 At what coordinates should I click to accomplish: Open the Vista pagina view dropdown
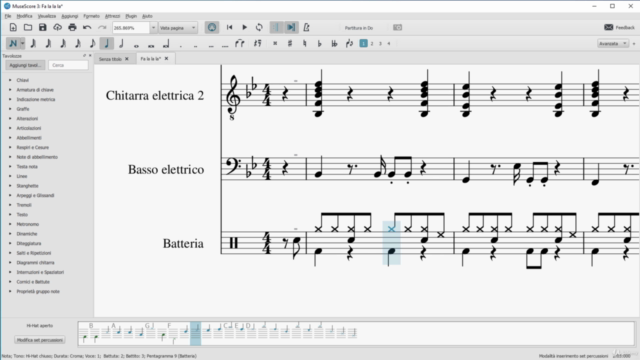pyautogui.click(x=178, y=28)
